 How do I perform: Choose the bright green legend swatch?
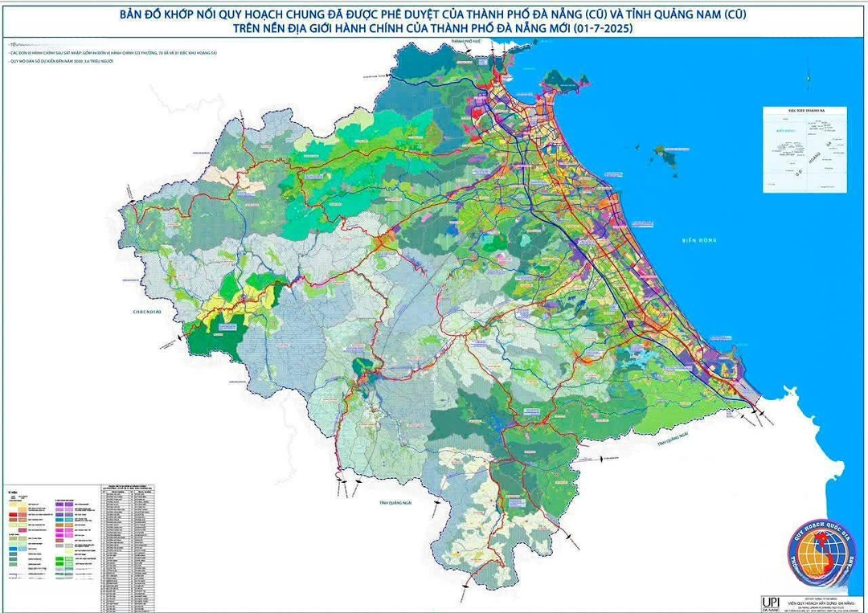tap(59, 558)
